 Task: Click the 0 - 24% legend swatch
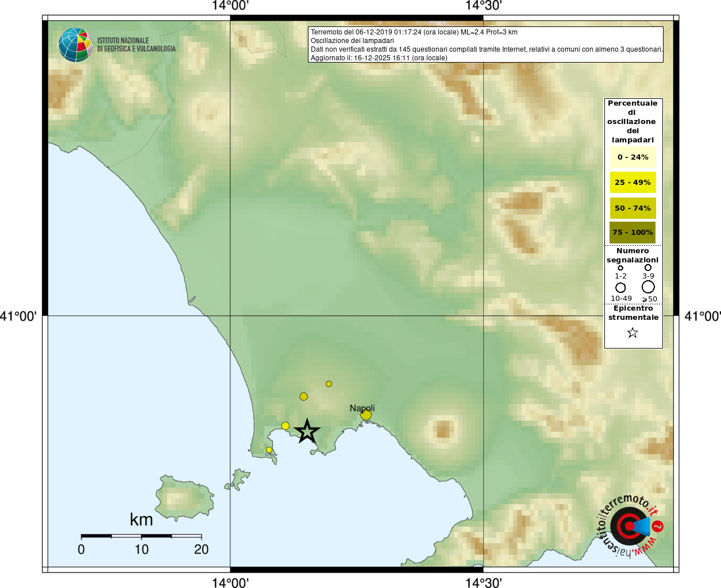633,157
